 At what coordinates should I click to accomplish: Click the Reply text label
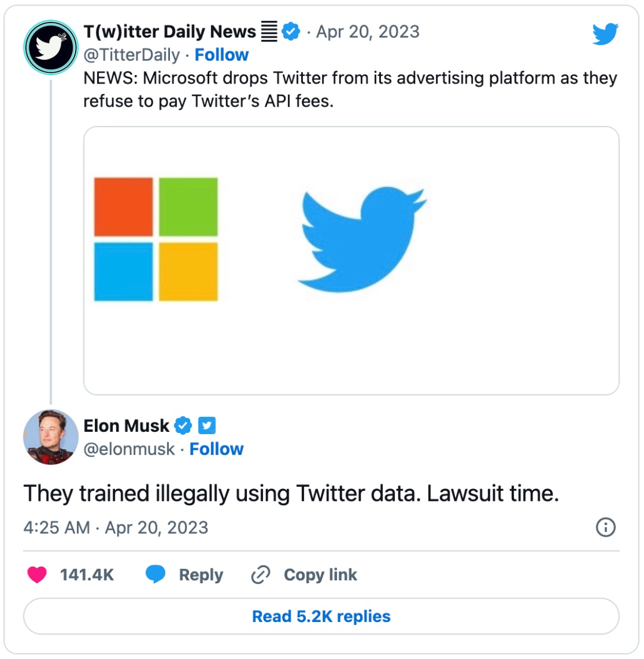pyautogui.click(x=201, y=575)
